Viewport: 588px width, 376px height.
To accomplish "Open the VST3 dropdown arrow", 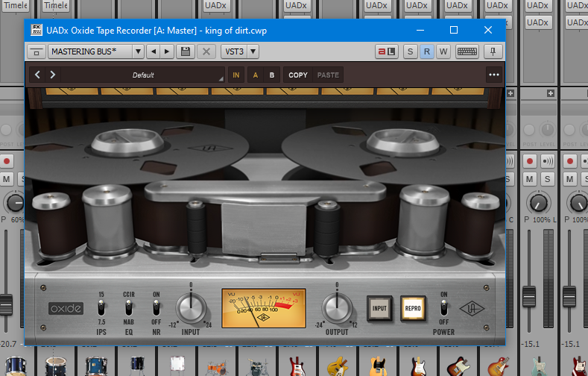I will point(253,51).
